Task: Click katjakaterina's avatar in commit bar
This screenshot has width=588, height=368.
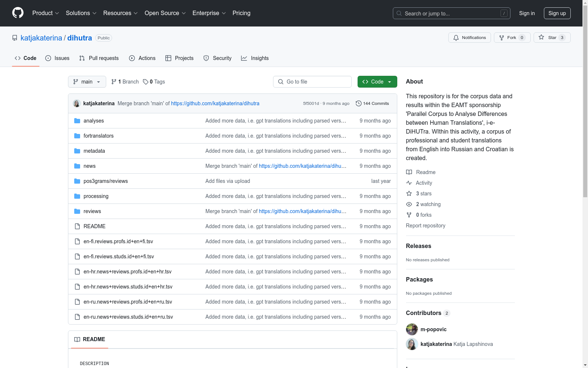Action: (x=76, y=103)
